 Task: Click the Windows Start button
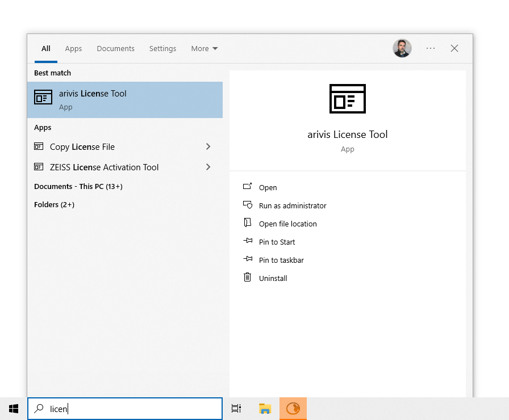click(14, 409)
